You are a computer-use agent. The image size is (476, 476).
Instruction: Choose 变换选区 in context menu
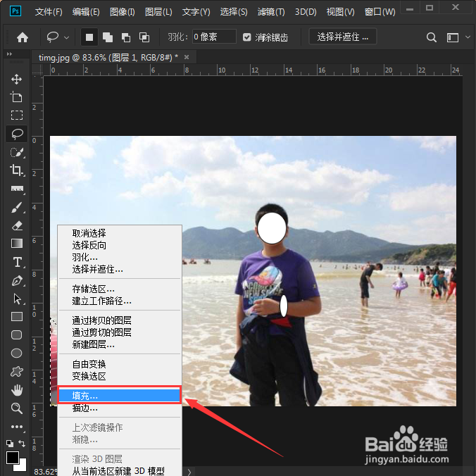pyautogui.click(x=120, y=376)
